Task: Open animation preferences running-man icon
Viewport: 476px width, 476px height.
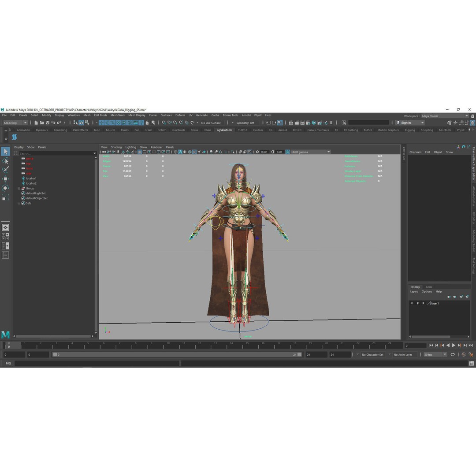Action: click(471, 354)
